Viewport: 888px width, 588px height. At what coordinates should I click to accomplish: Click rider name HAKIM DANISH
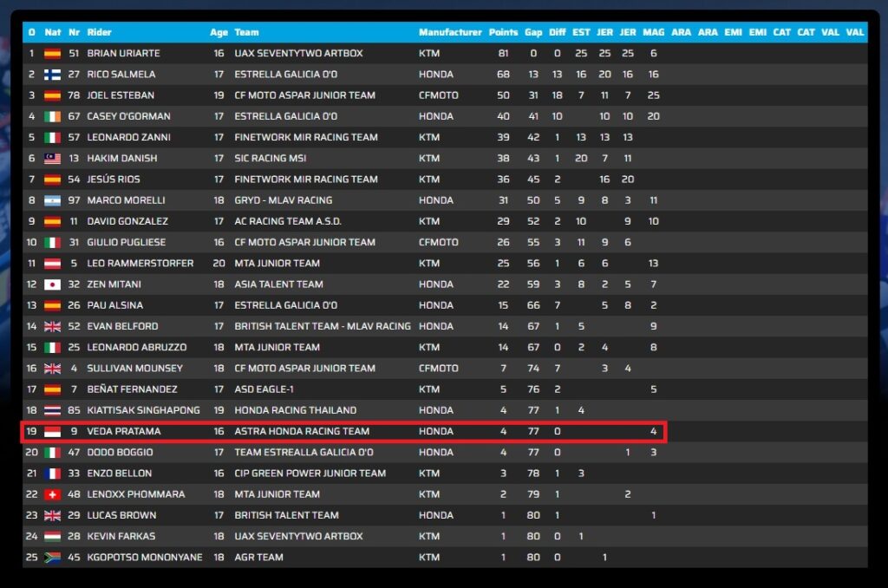click(122, 158)
